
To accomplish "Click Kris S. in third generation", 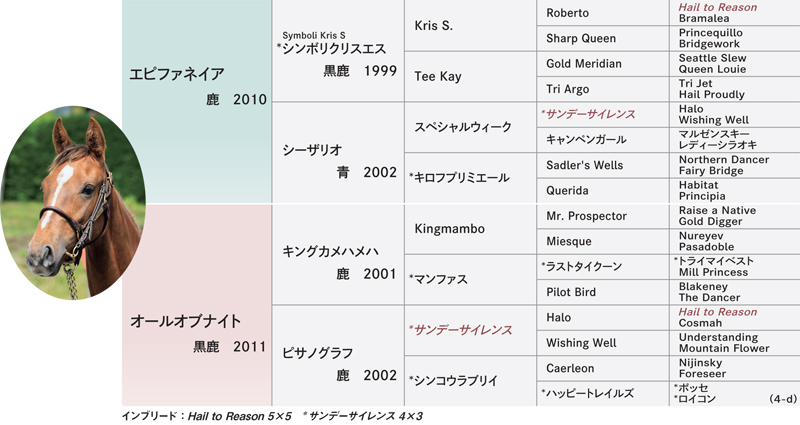I will [x=470, y=25].
